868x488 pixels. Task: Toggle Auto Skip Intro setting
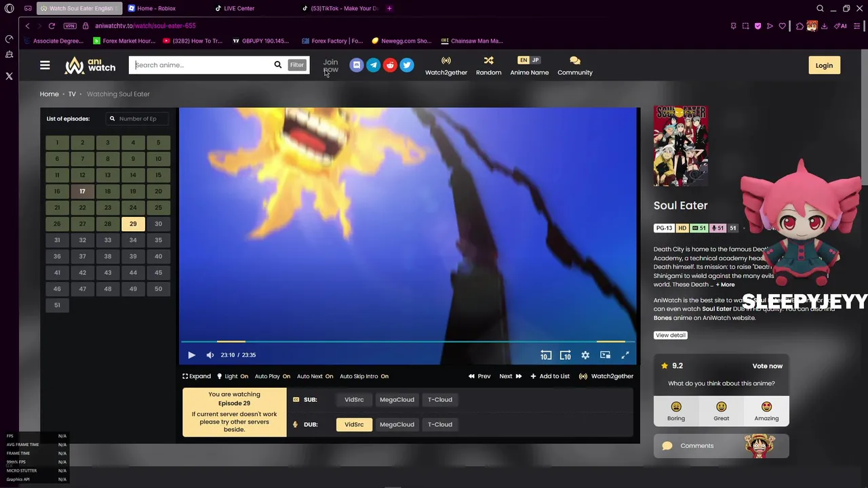(364, 376)
